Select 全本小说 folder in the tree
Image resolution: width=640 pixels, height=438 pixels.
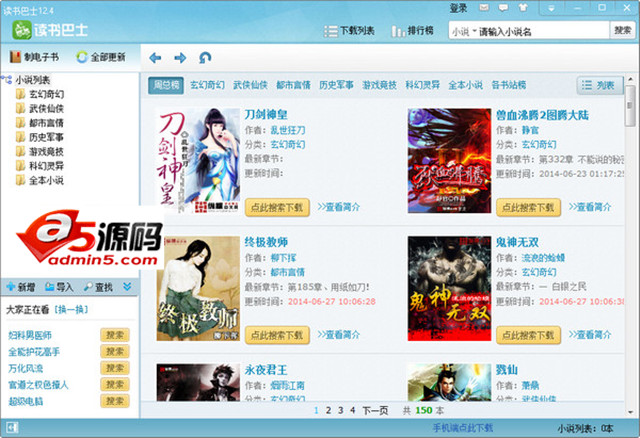pyautogui.click(x=40, y=180)
